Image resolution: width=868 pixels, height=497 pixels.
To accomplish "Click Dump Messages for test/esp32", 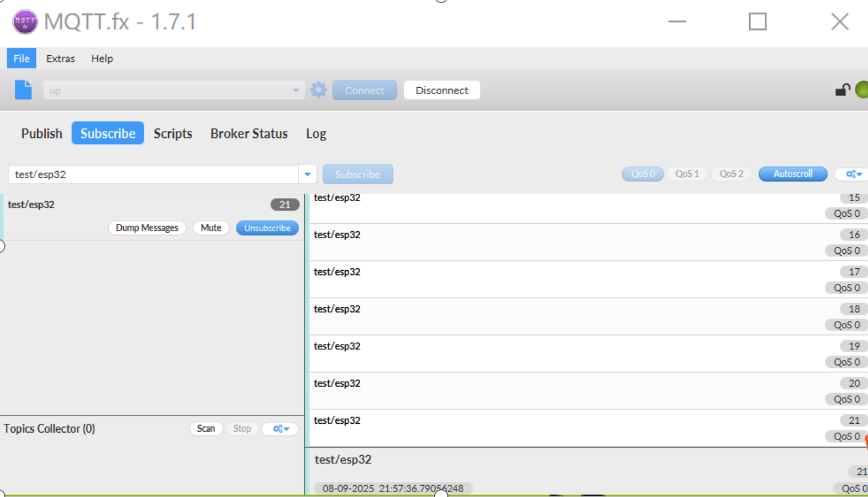I will coord(147,228).
